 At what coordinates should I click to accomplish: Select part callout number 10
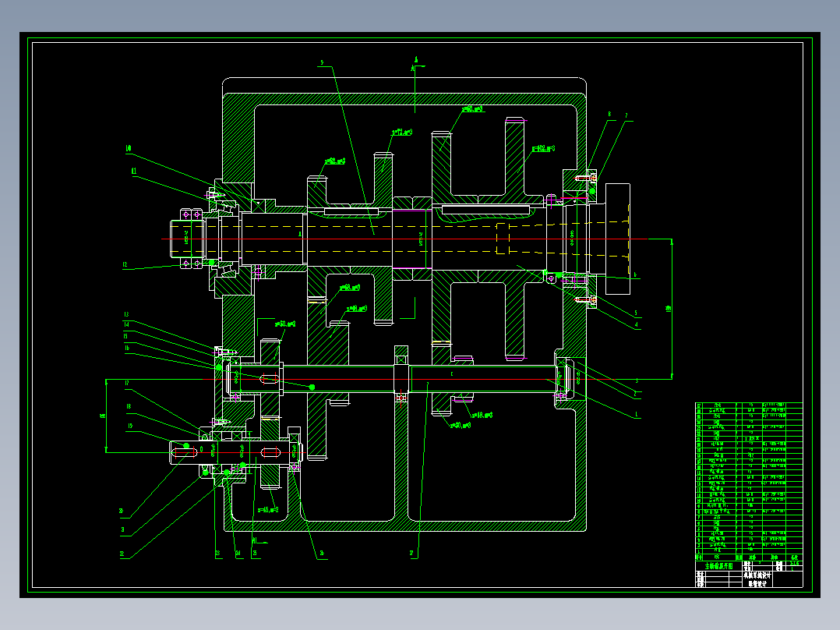coord(129,148)
